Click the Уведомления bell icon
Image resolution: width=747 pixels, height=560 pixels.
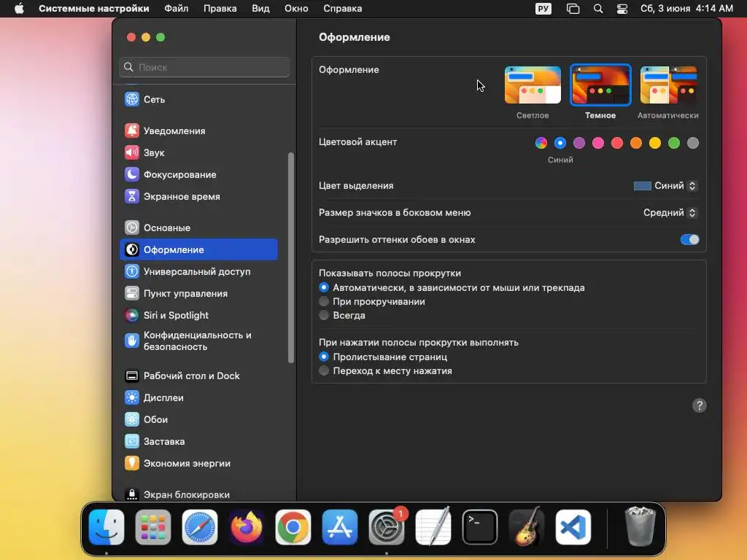click(132, 131)
